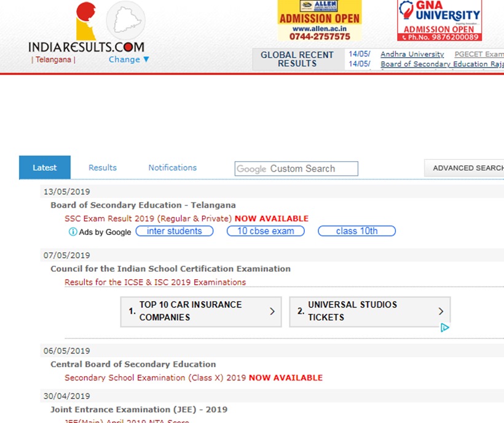This screenshot has width=504, height=423.
Task: Open the GNA University admission banner
Action: (439, 20)
